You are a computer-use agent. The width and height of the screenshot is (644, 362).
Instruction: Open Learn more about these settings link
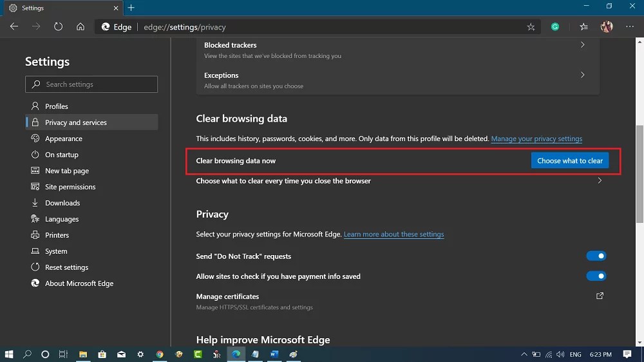click(393, 234)
